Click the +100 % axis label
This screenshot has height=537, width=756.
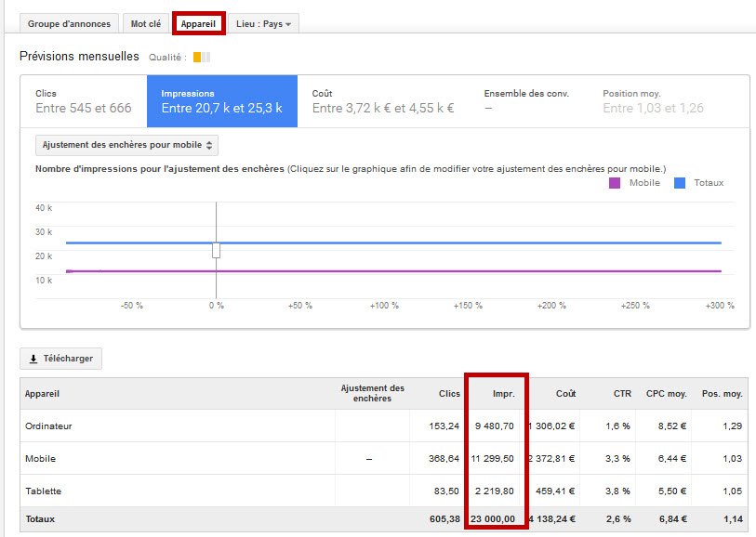pos(384,306)
